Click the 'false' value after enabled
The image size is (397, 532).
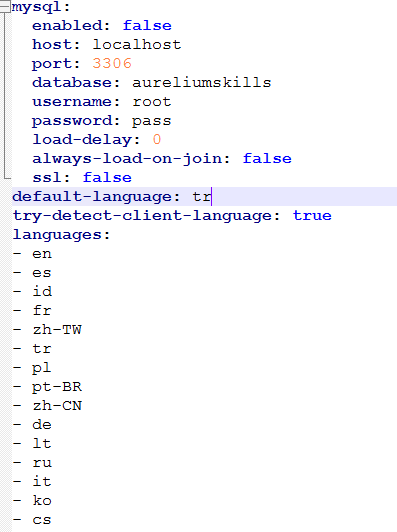point(147,26)
